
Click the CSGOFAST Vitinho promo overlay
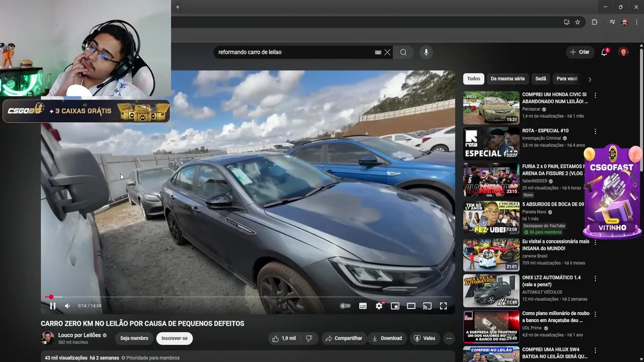coord(612,192)
